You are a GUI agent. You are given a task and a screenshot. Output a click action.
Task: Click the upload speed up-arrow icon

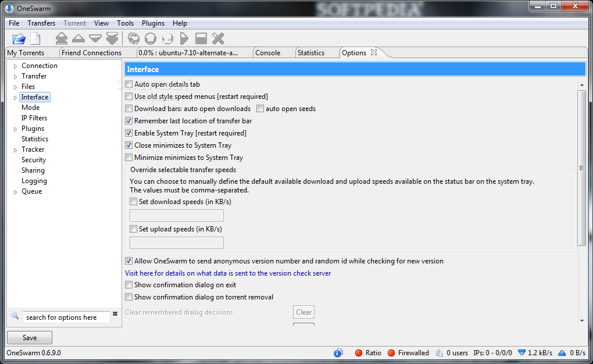click(x=562, y=352)
